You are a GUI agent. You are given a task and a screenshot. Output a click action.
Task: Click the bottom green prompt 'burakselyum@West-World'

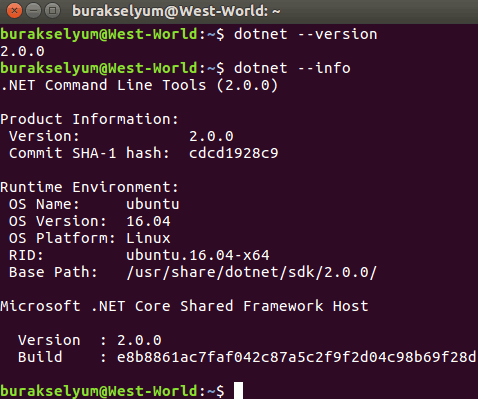99,391
